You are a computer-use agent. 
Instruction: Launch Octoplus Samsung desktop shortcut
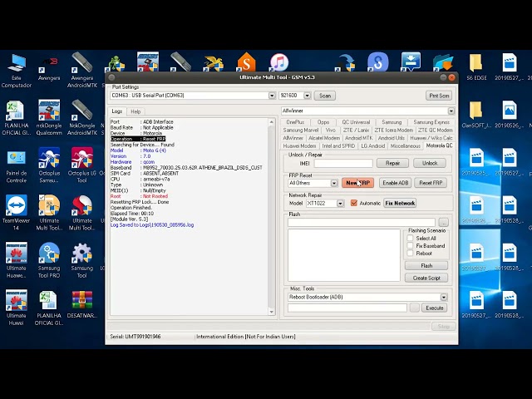point(49,165)
